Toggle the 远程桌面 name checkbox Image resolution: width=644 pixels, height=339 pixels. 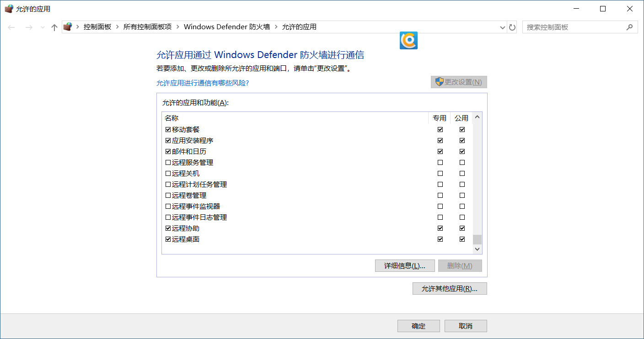[168, 239]
